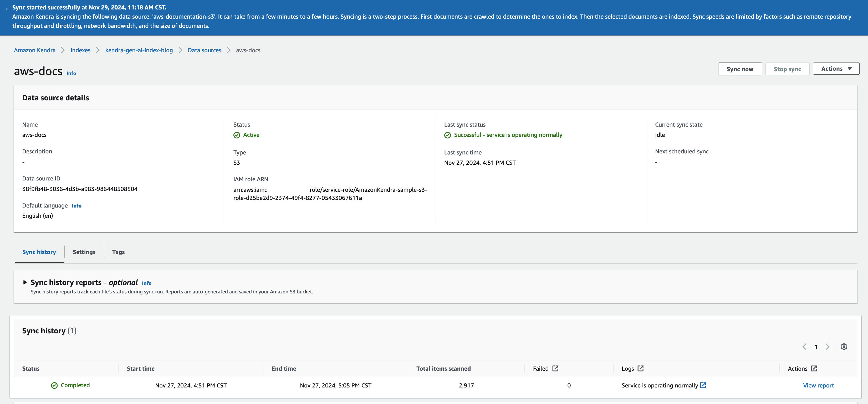
Task: Click Info link next to aws-docs title
Action: coord(71,73)
